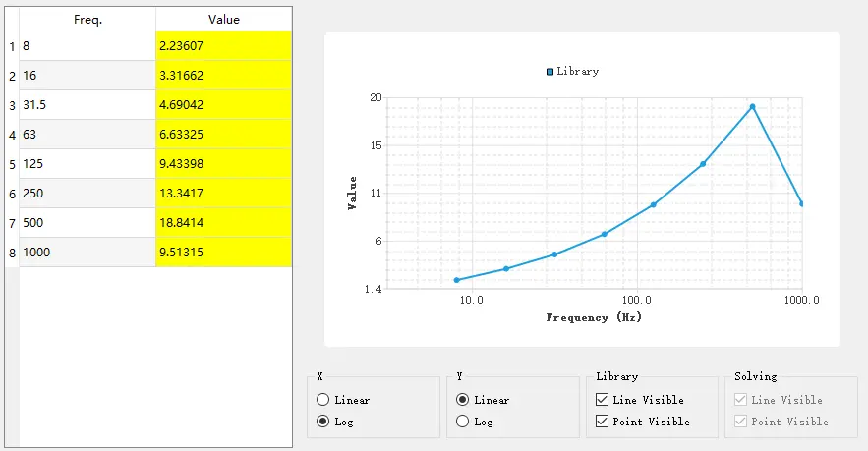868x451 pixels.
Task: Select the Y axis Linear radio button
Action: [463, 400]
